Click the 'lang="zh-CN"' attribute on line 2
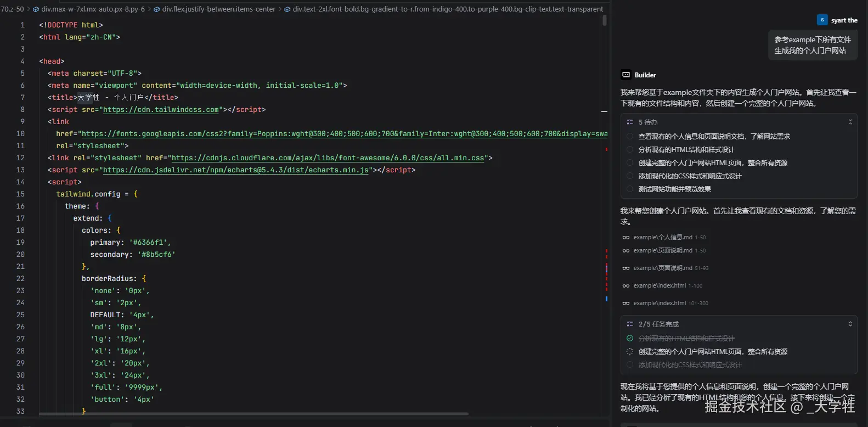 (x=90, y=37)
